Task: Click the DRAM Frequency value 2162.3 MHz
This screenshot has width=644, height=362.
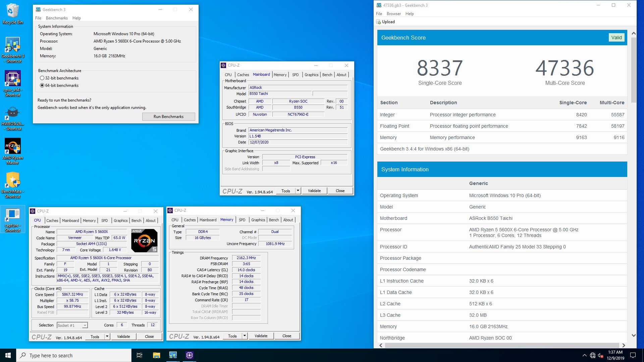Action: click(x=246, y=258)
